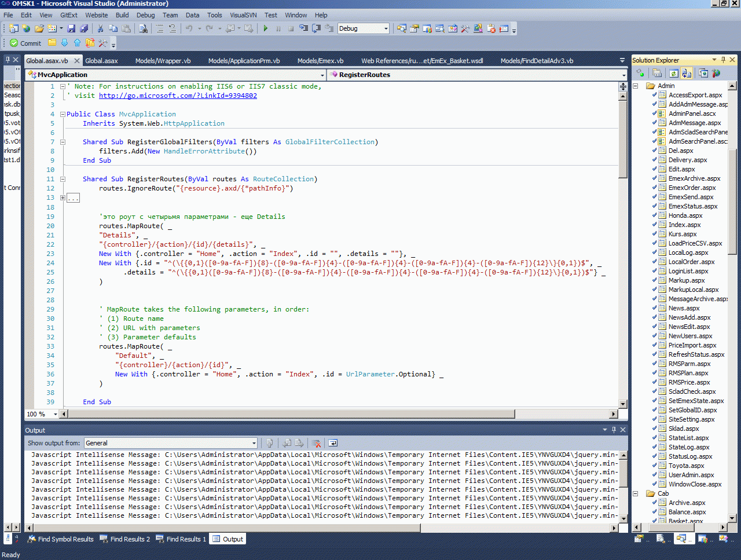Open the GitExt menu
This screenshot has height=560, width=741.
pyautogui.click(x=69, y=15)
